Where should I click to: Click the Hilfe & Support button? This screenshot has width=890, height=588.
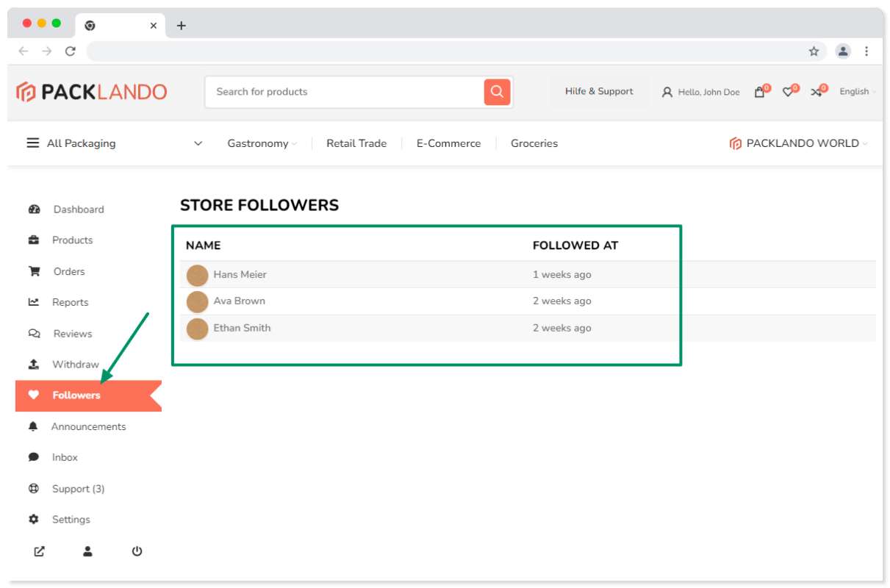pos(599,92)
